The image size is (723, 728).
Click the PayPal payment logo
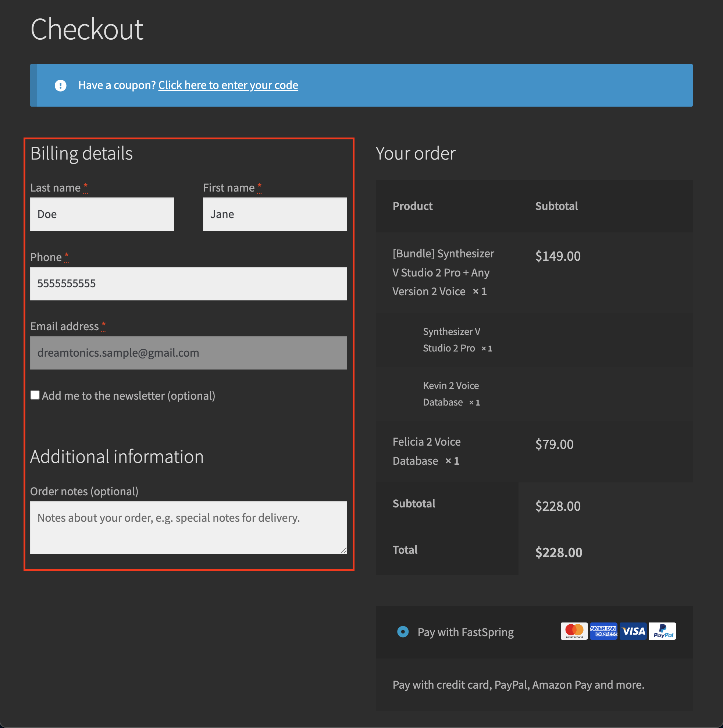662,631
